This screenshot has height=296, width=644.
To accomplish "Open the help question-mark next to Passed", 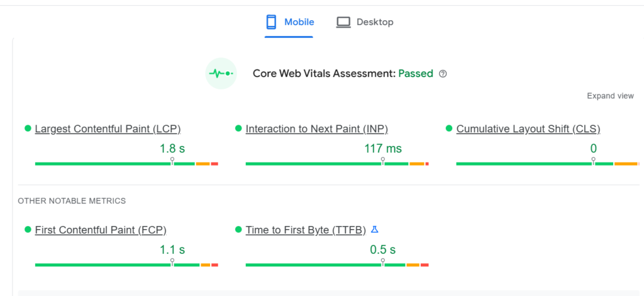I will coord(443,74).
